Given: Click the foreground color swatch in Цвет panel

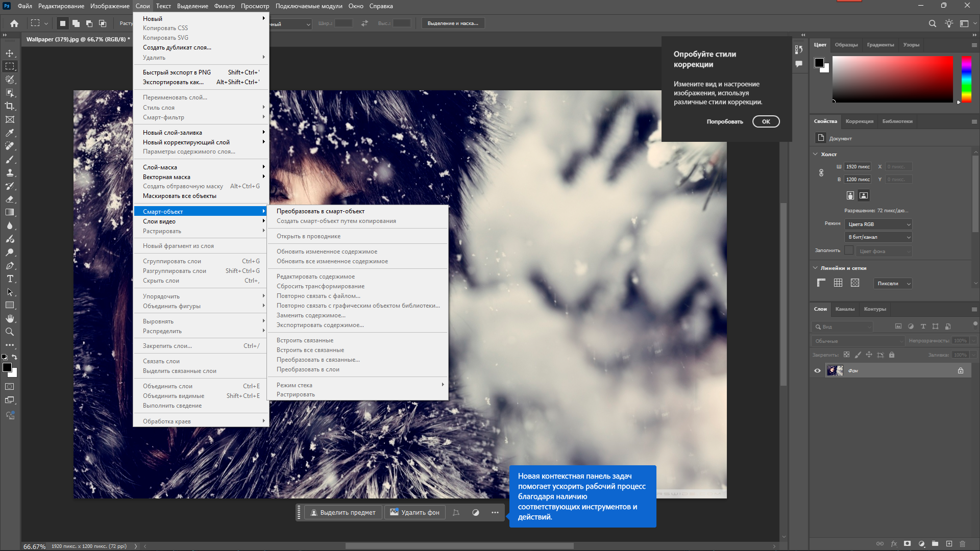Looking at the screenshot, I should (819, 63).
